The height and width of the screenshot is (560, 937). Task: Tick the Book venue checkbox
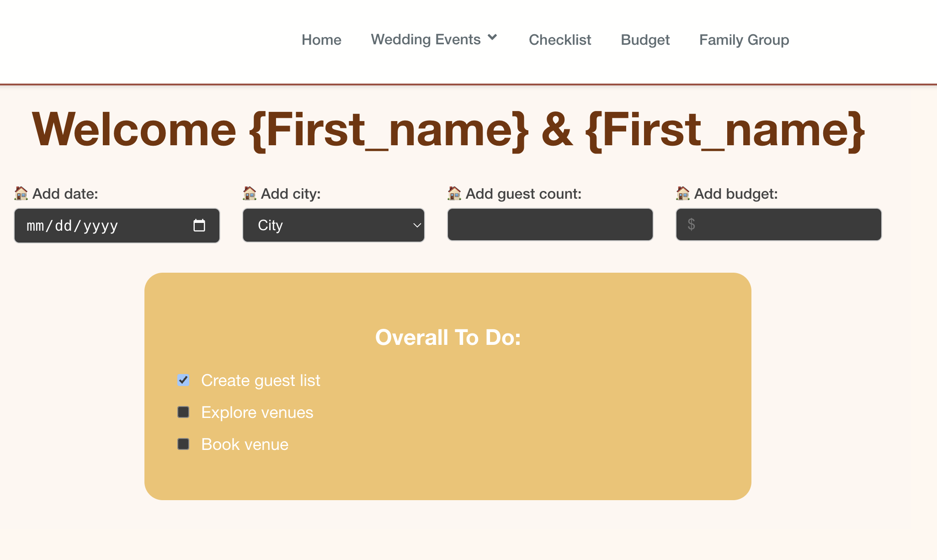click(183, 444)
